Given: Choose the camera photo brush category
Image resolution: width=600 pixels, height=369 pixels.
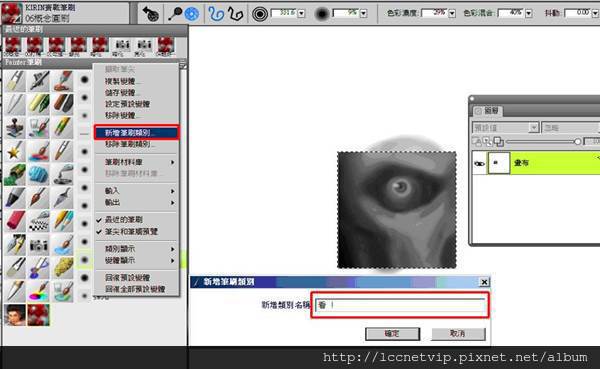Looking at the screenshot, I should (x=38, y=245).
